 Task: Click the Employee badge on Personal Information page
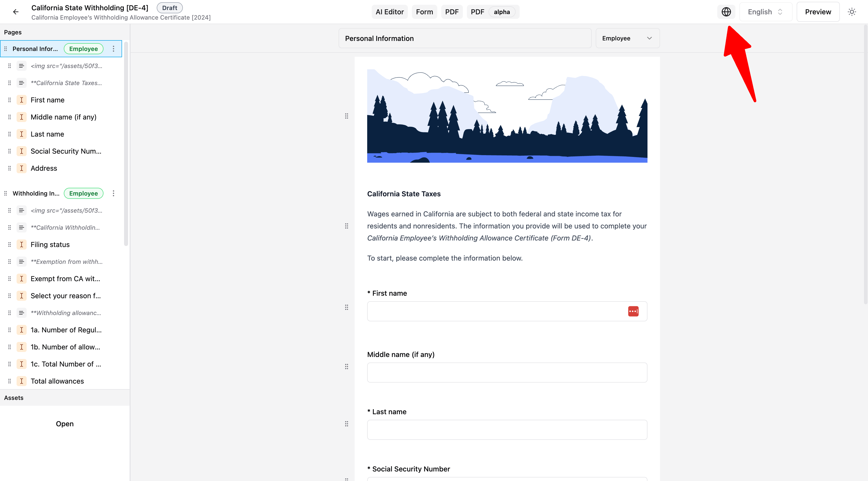(x=84, y=49)
